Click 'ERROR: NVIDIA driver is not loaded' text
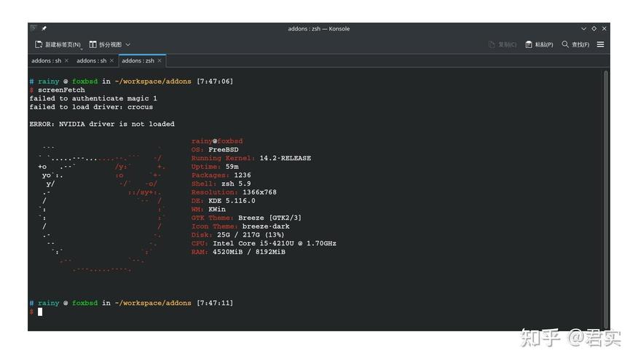638x364 pixels. point(102,124)
